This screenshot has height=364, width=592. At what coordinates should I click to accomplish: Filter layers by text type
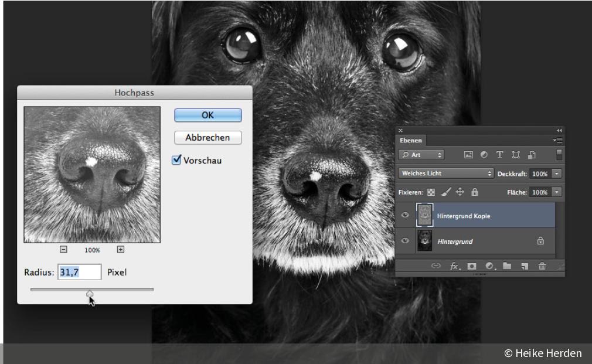[x=499, y=155]
